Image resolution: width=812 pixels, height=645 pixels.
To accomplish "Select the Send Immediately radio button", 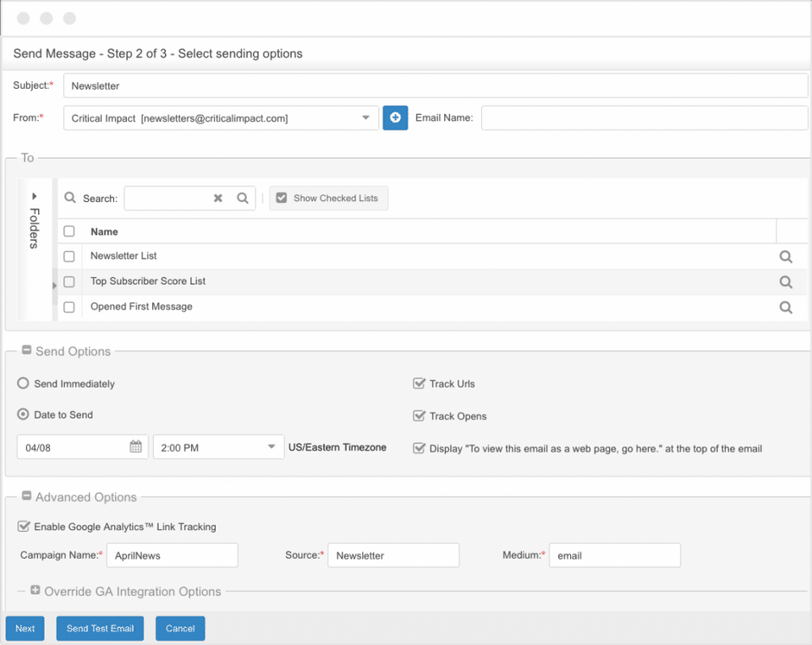I will (23, 383).
